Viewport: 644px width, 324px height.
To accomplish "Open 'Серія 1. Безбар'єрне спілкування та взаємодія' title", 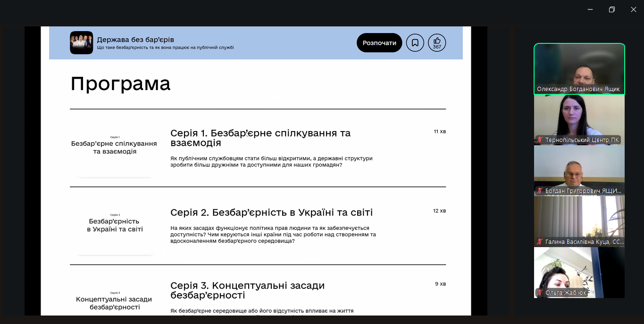I will [x=260, y=138].
